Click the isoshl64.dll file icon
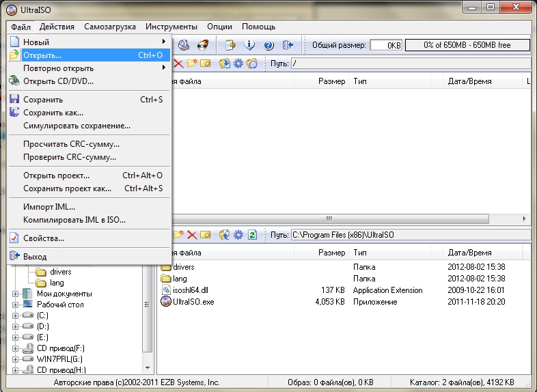Image resolution: width=537 pixels, height=392 pixels. tap(166, 290)
